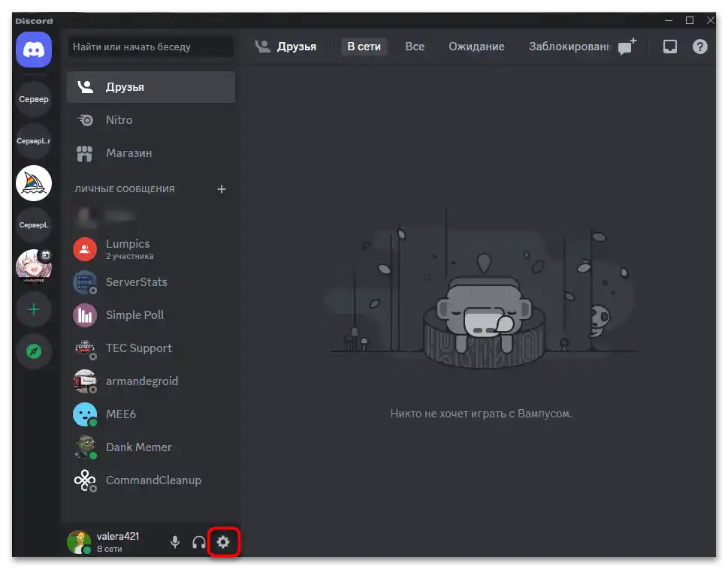
Task: Click the TEC Support avatar
Action: point(85,348)
